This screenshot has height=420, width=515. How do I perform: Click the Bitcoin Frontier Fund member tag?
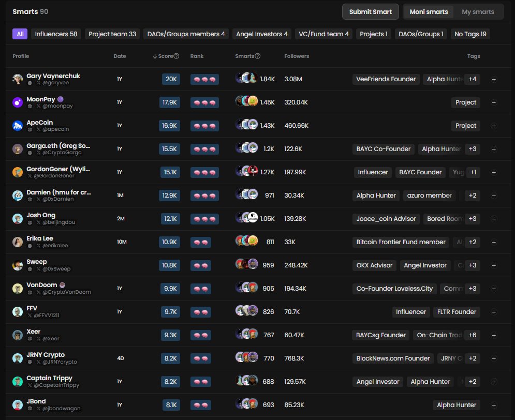[401, 242]
